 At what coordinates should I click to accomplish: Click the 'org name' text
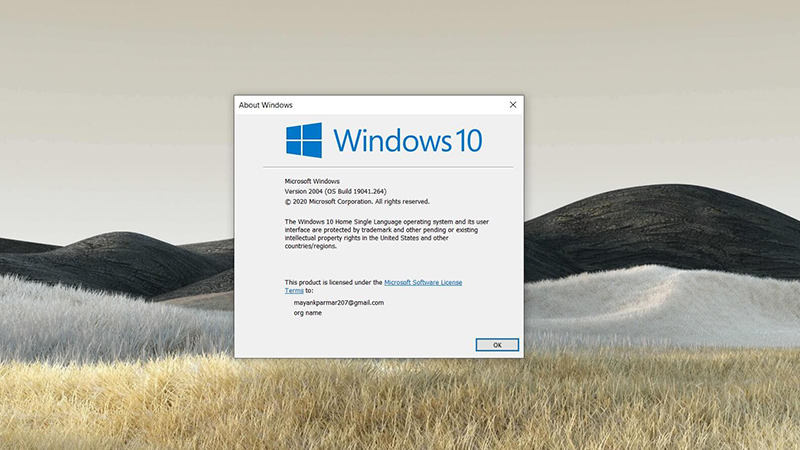pyautogui.click(x=308, y=313)
